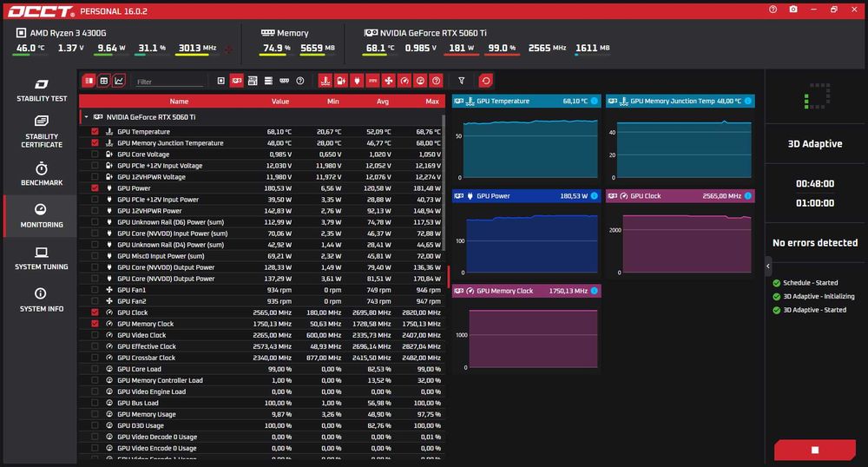Toggle the clock frequency sensor filter

click(x=404, y=81)
